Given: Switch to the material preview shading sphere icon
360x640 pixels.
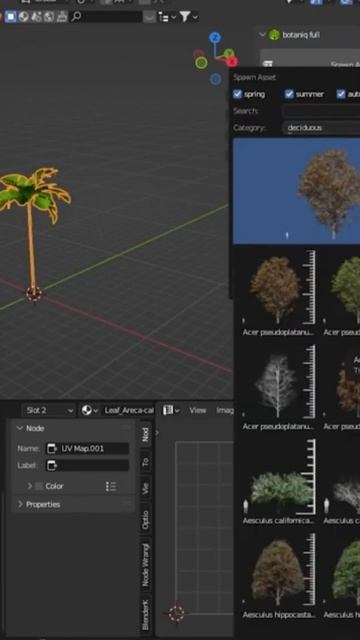Looking at the screenshot, I should pyautogui.click(x=24, y=17).
